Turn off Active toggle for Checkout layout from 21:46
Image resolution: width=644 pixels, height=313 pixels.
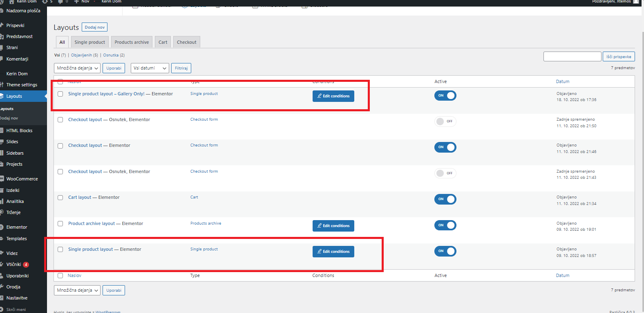(445, 147)
